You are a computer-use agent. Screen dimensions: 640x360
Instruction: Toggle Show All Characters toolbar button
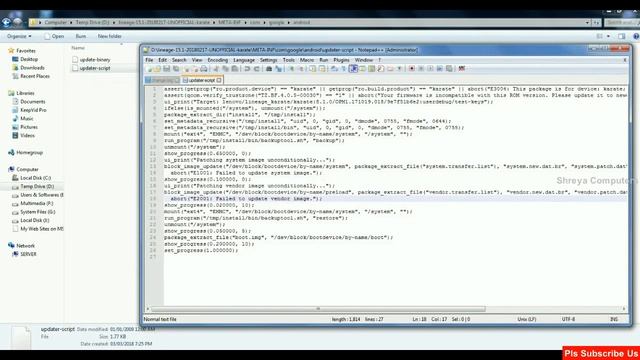(343, 69)
